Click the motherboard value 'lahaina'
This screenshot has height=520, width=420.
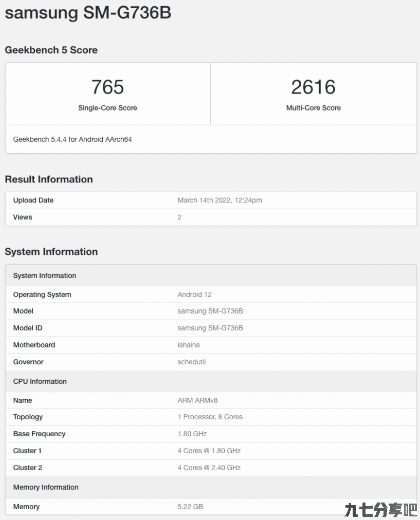point(189,345)
